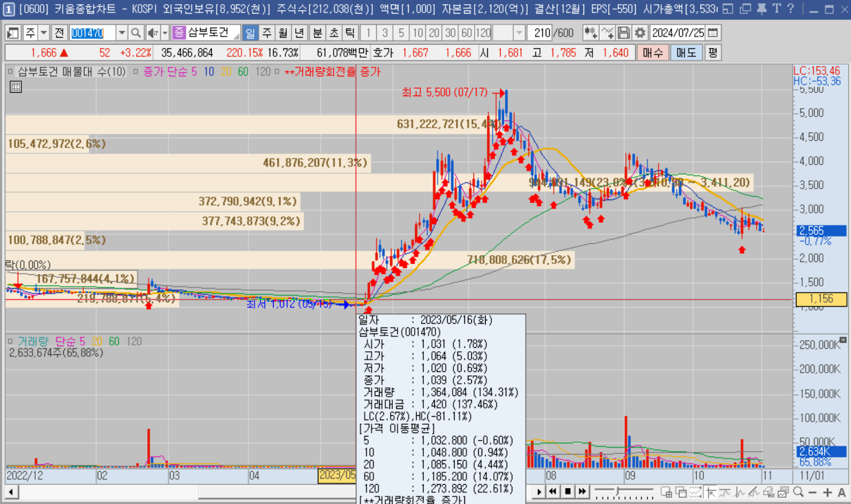851x504 pixels.
Task: Open the calendar date picker icon
Action: coord(713,33)
